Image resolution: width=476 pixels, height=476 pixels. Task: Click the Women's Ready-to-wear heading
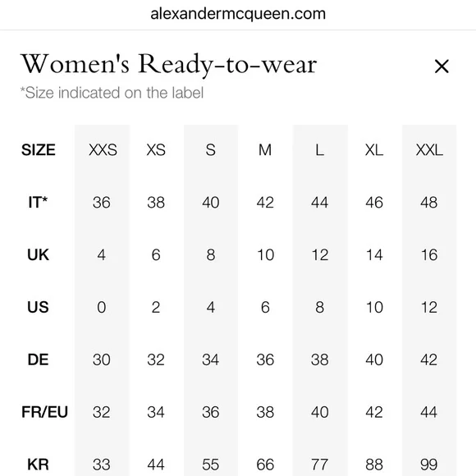click(x=169, y=65)
